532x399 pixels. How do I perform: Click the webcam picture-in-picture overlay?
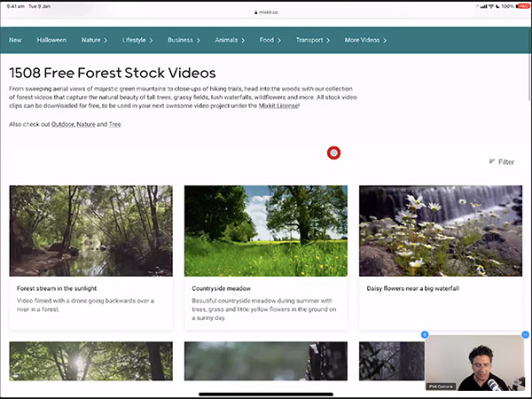(475, 363)
